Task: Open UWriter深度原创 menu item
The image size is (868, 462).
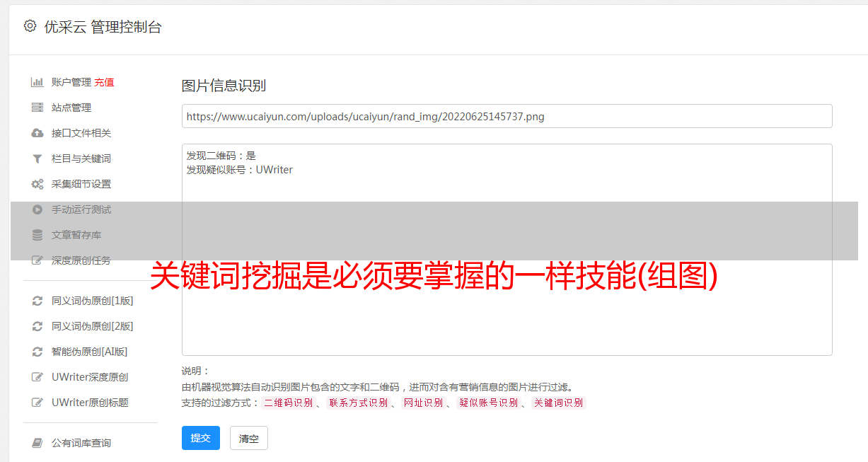Action: 90,377
